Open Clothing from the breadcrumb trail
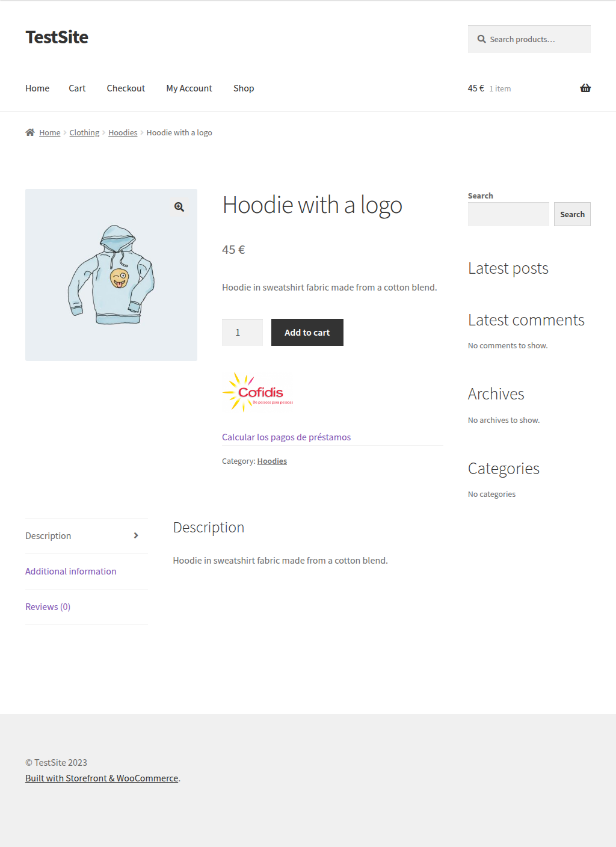Image resolution: width=616 pixels, height=847 pixels. (84, 132)
